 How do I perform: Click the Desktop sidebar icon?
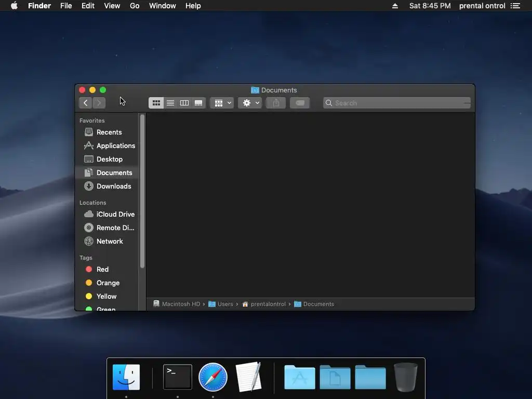click(x=88, y=159)
